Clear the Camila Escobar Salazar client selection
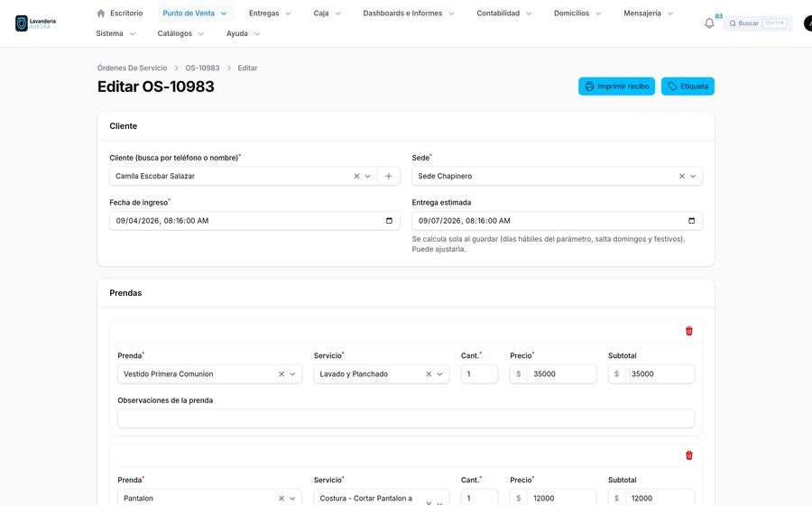The width and height of the screenshot is (812, 505). click(356, 176)
